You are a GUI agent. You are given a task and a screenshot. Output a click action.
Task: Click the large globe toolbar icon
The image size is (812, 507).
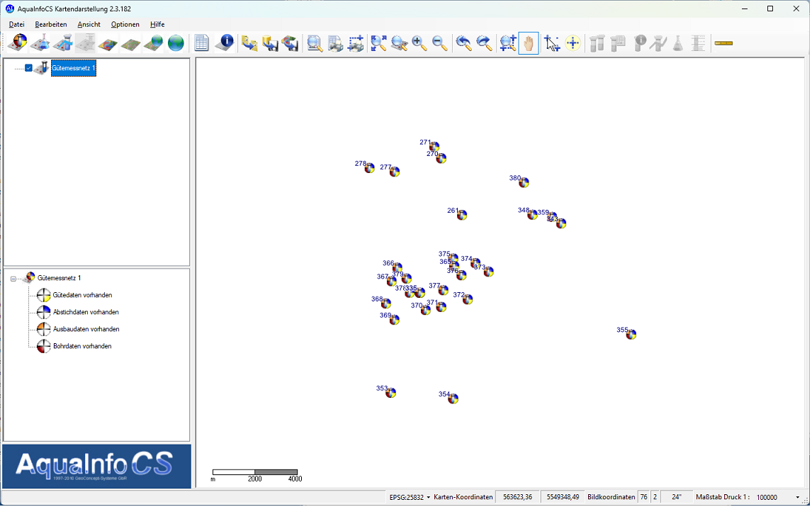click(176, 43)
